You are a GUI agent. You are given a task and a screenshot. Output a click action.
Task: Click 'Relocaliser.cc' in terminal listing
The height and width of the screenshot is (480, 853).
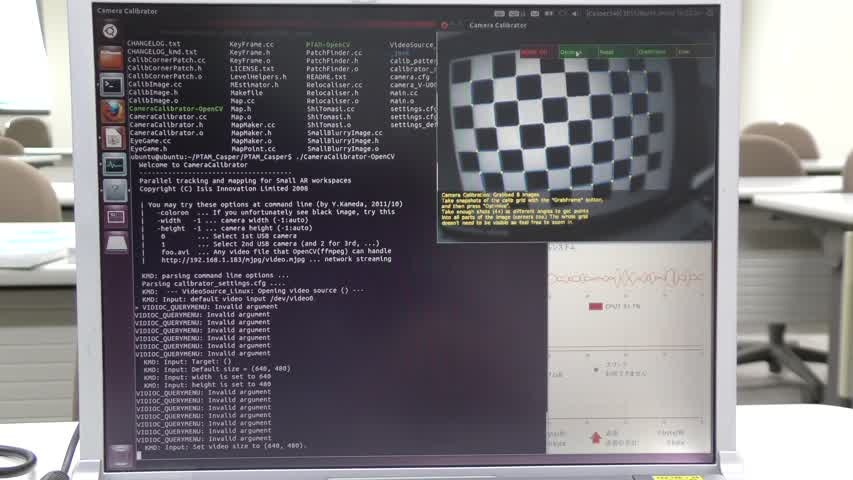click(334, 85)
